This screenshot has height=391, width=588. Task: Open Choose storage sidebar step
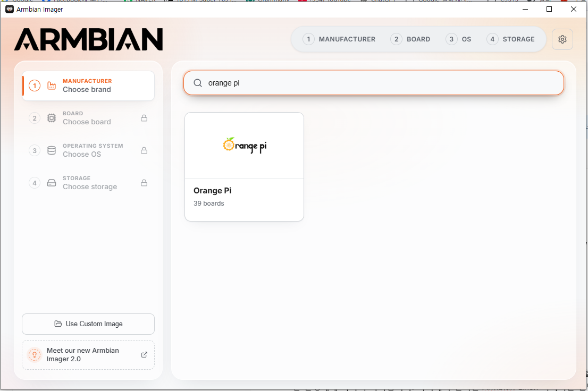click(x=88, y=183)
